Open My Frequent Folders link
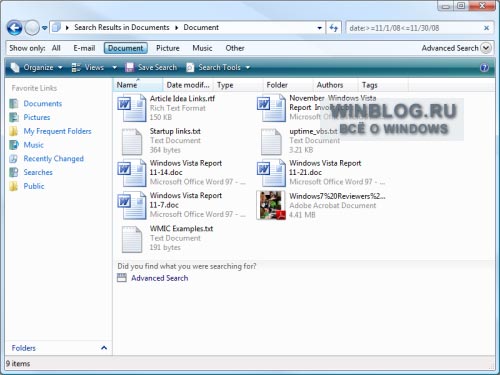 point(57,131)
